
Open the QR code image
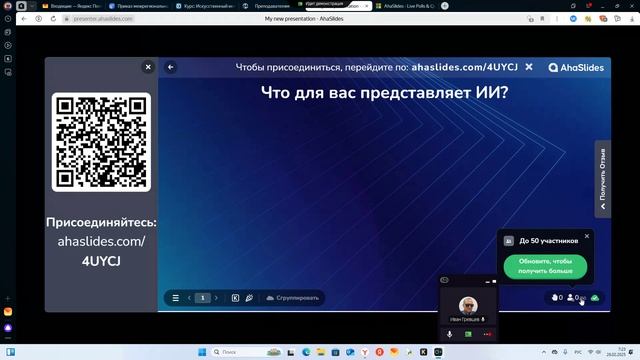click(x=101, y=142)
